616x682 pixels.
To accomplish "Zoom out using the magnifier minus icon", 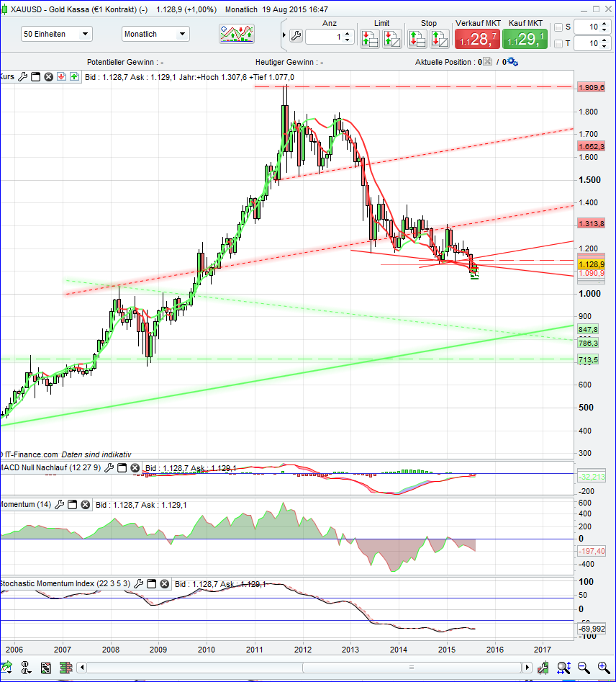I will coord(583,668).
